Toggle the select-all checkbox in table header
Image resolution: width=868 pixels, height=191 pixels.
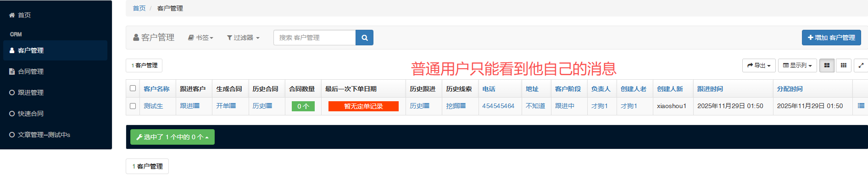133,88
